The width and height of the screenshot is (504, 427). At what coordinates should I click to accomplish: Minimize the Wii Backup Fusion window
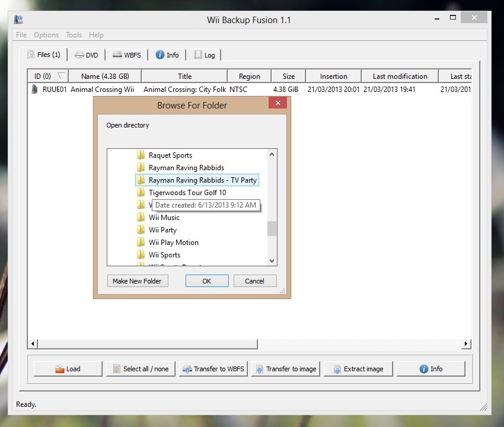click(437, 18)
